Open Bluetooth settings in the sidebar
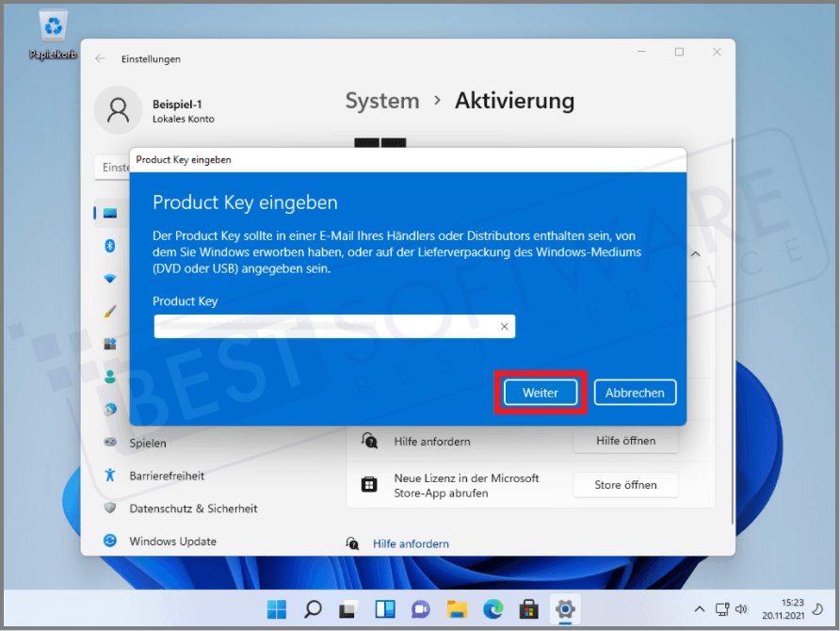Viewport: 840px width, 631px height. [x=111, y=246]
